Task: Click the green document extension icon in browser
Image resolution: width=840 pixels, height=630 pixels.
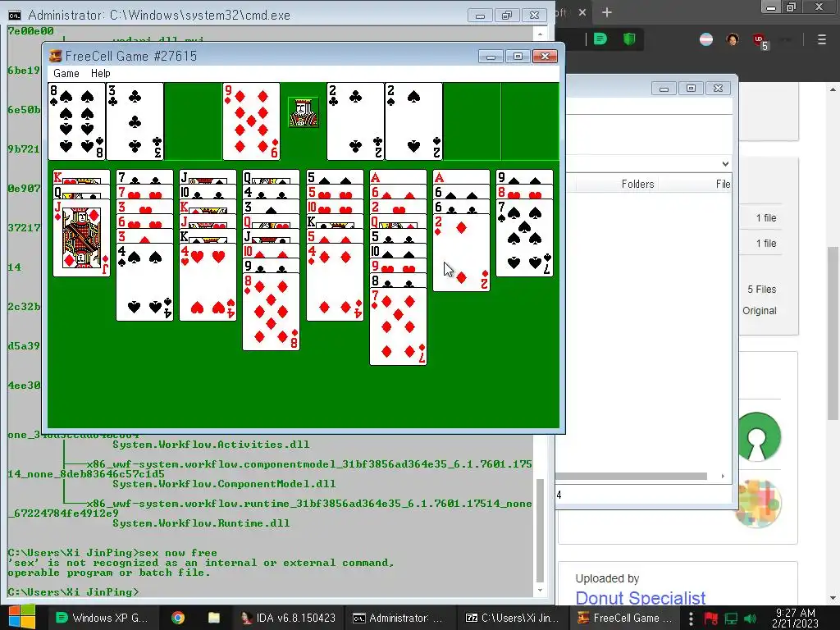Action: [x=600, y=39]
